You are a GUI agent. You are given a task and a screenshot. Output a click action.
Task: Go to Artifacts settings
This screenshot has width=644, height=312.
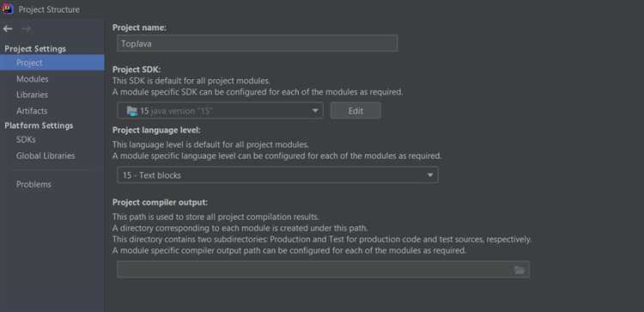(32, 111)
